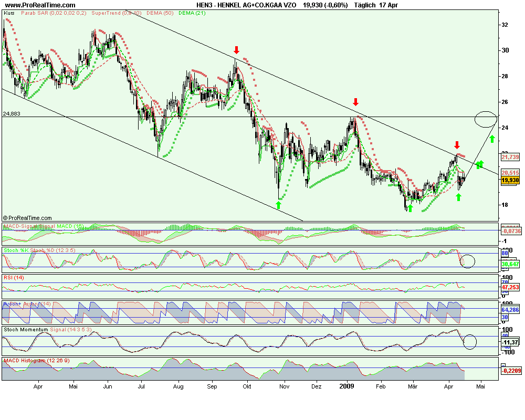Click the Jul month label on time axis
The image size is (525, 420).
[x=141, y=386]
